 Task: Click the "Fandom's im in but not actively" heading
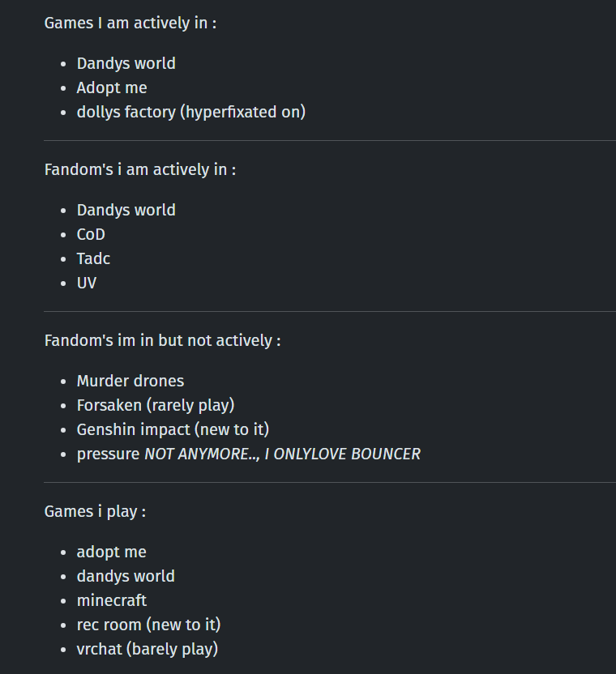tap(162, 340)
